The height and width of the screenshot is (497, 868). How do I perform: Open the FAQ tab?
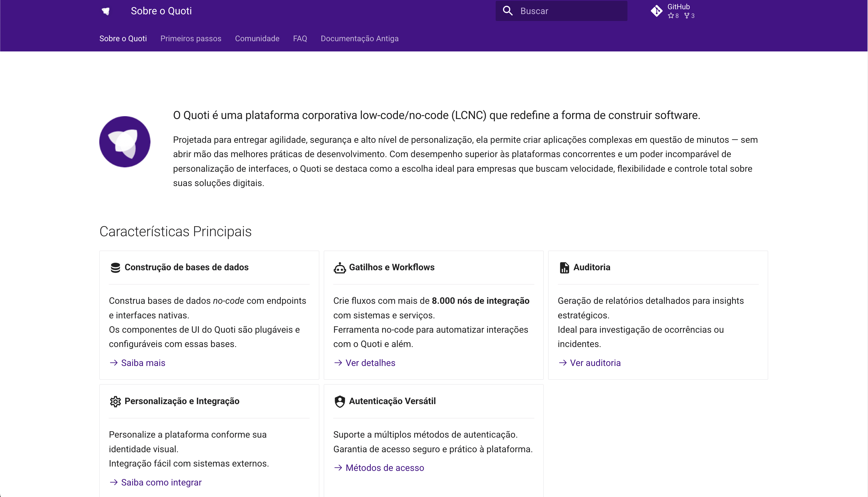pos(300,39)
